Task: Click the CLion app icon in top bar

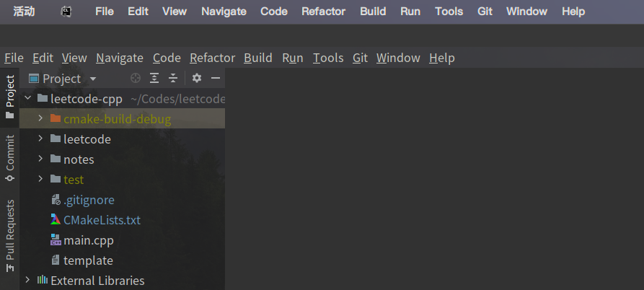Action: pyautogui.click(x=66, y=12)
